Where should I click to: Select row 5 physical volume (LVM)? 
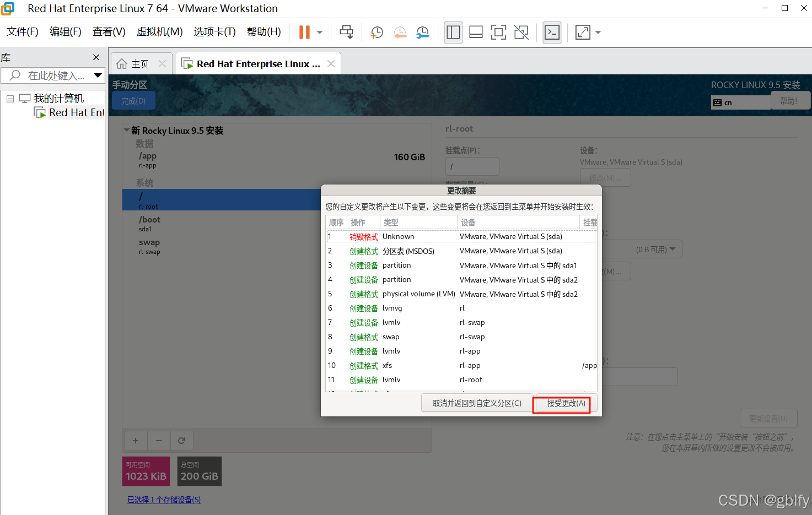click(461, 294)
